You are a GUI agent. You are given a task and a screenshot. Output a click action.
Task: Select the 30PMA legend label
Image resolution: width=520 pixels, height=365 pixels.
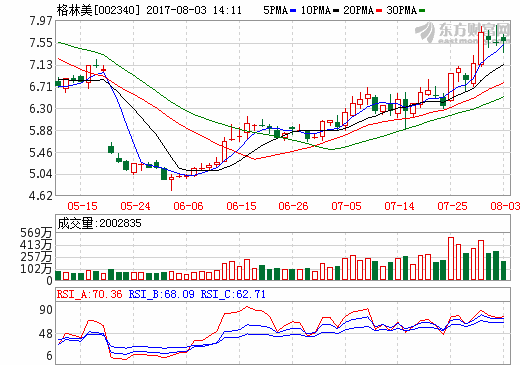[x=402, y=10]
